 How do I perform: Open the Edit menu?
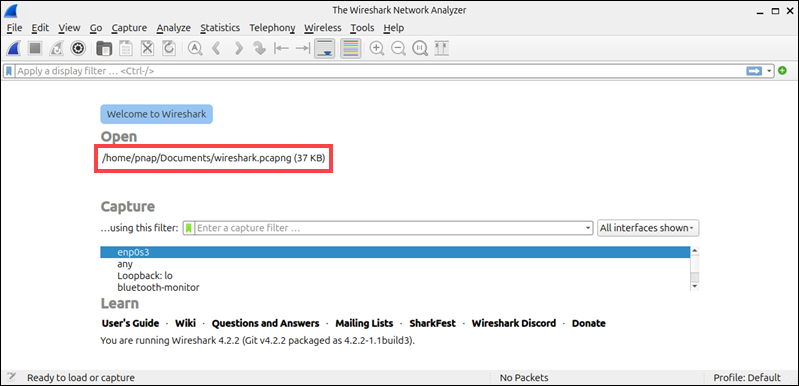40,27
